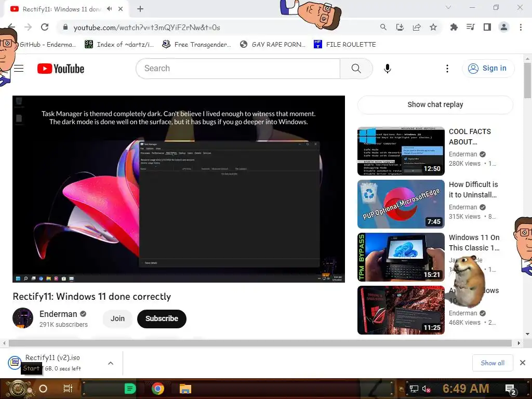Screen dimensions: 532x399
Task: Click the install app icon in address bar
Action: coord(400,27)
